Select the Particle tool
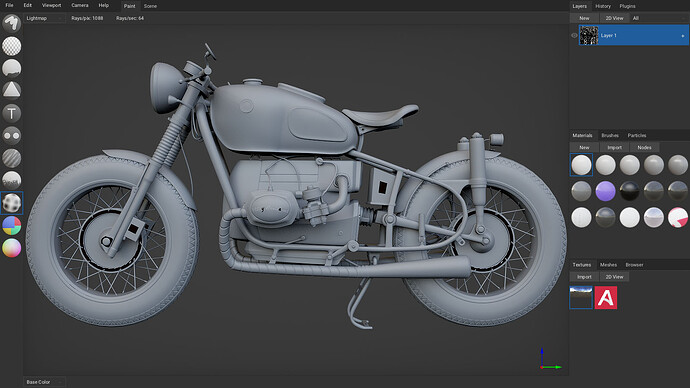Screen dimensions: 690x388 pos(11,180)
